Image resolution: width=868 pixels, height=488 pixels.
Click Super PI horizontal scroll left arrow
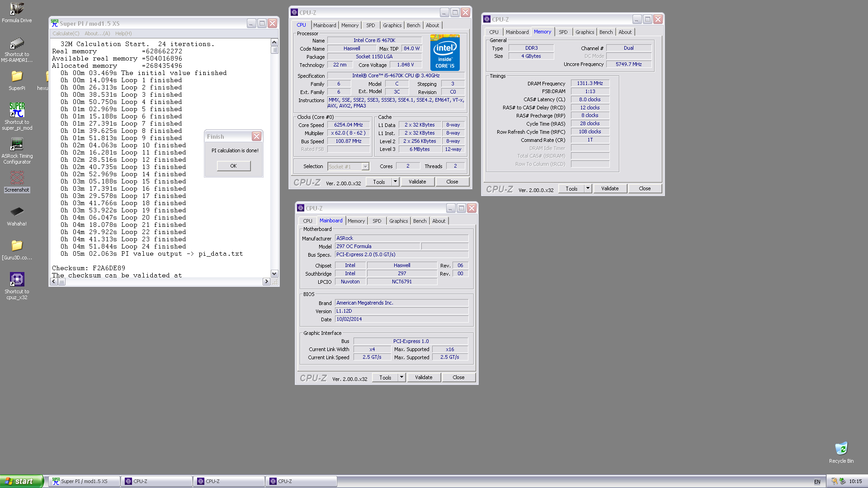click(x=54, y=282)
